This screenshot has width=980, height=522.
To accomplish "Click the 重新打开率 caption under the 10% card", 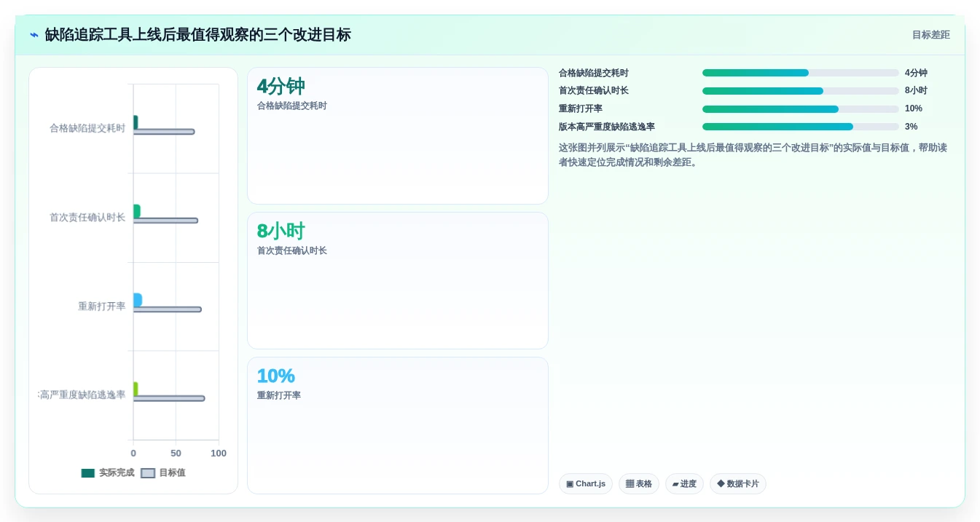I will pos(278,396).
